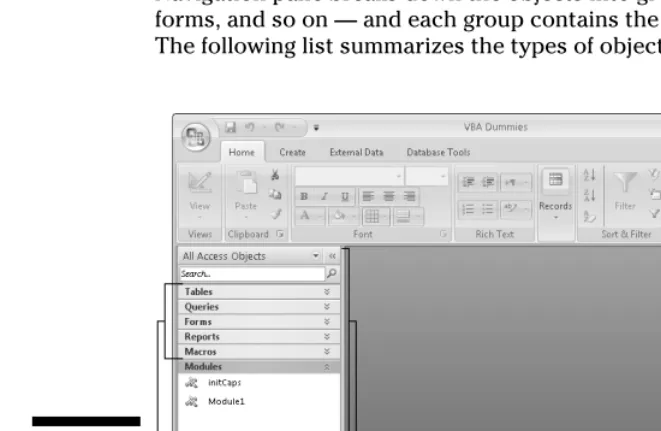Toggle Underline formatting
The height and width of the screenshot is (431, 661).
[345, 197]
